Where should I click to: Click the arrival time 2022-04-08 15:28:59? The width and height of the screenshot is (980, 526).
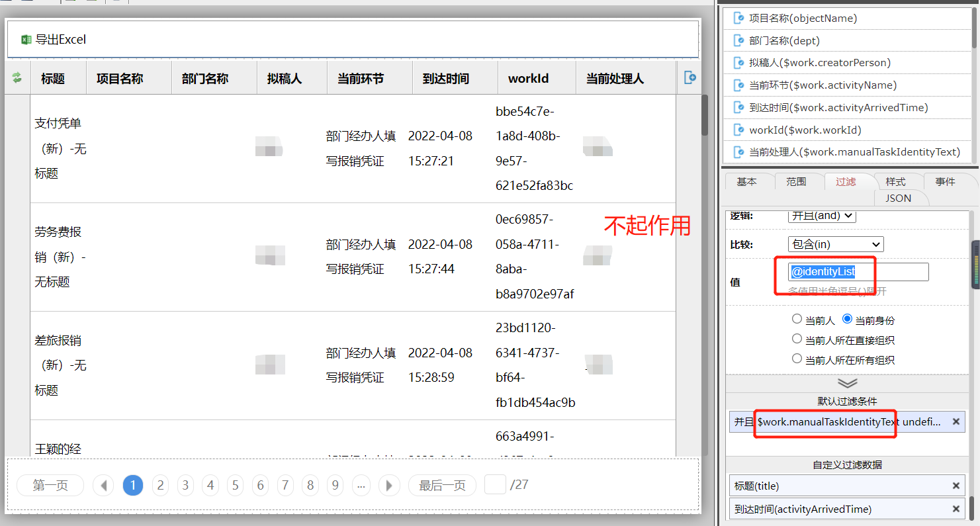coord(440,365)
